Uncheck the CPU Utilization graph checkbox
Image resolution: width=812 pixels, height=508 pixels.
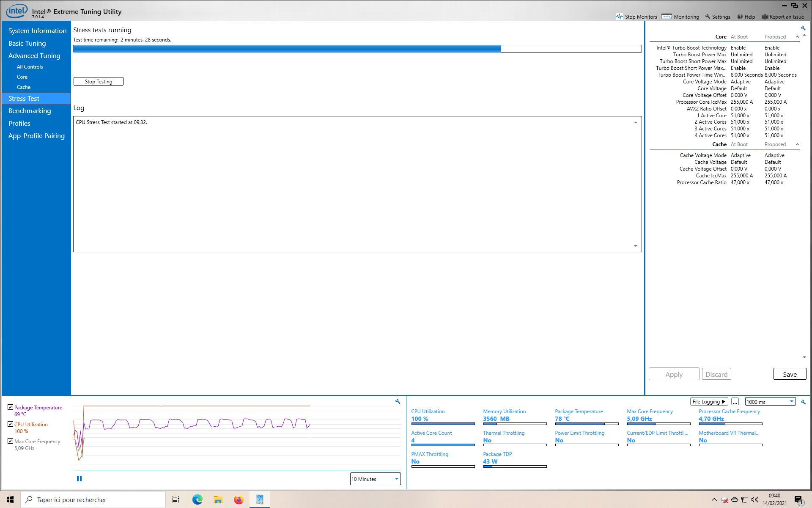coord(11,424)
